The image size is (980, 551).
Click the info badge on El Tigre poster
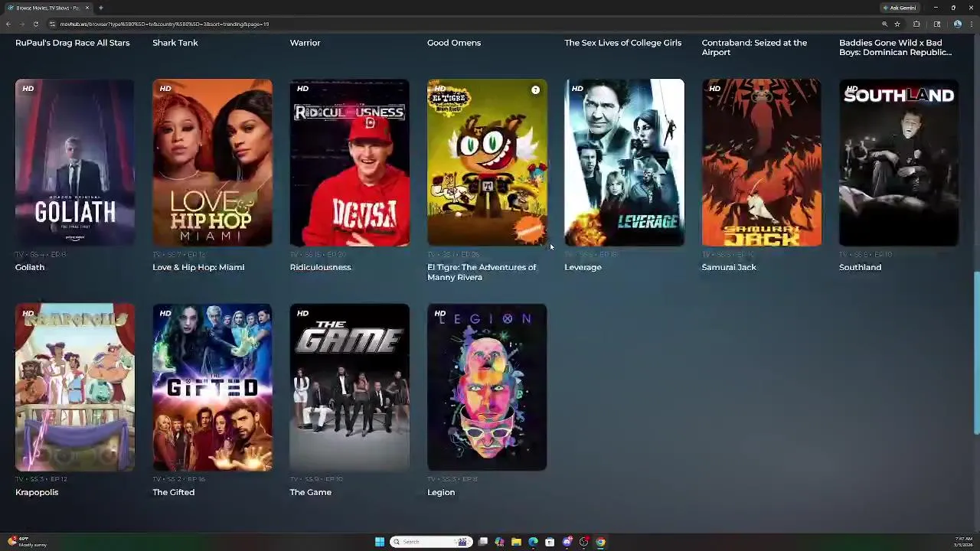click(535, 90)
